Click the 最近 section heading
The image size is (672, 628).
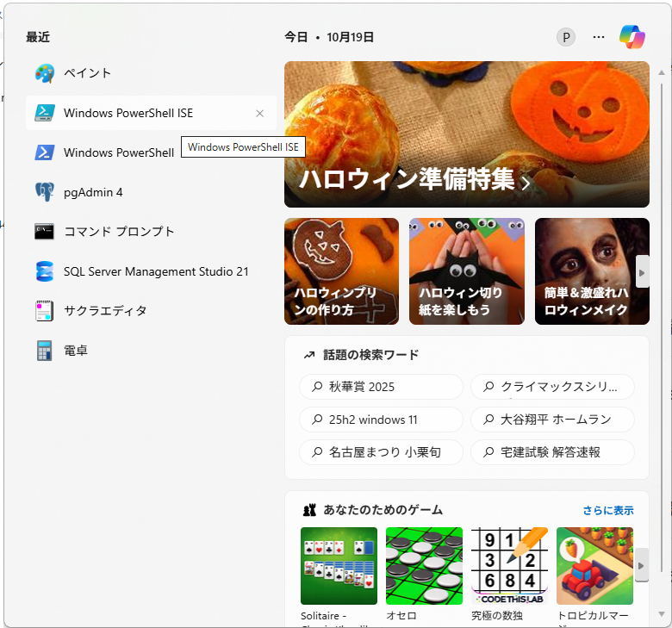(38, 37)
